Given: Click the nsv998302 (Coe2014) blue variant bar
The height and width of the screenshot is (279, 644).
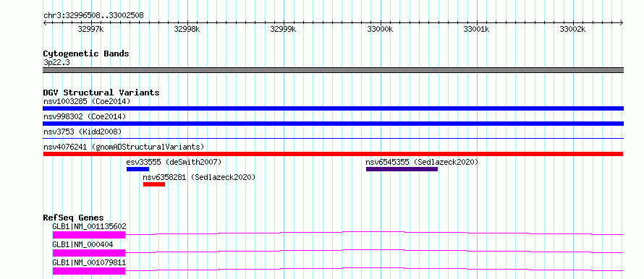Looking at the screenshot, I should [x=333, y=124].
